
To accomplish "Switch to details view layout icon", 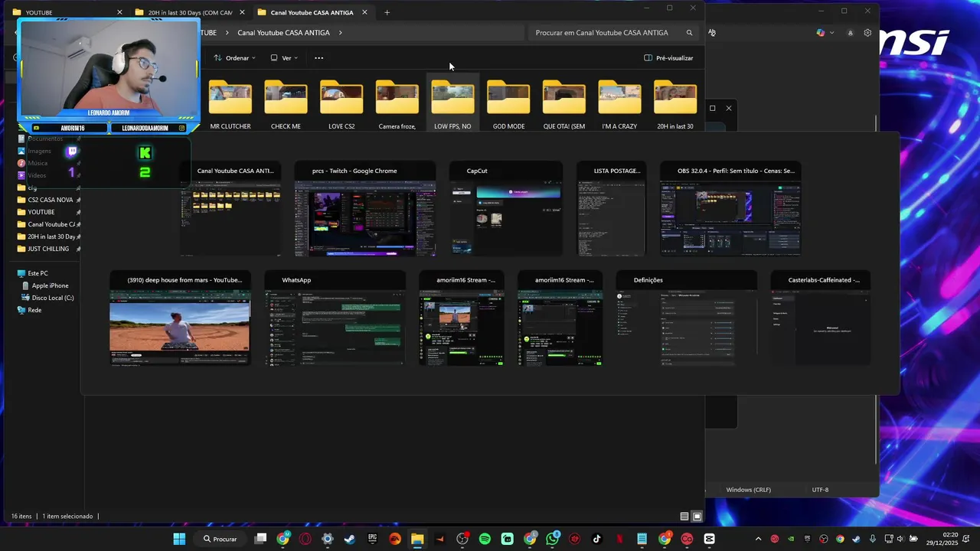I will coord(684,517).
